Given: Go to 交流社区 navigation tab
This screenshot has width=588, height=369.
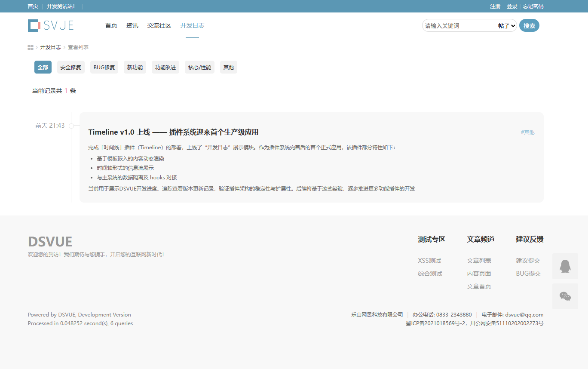Looking at the screenshot, I should point(159,25).
